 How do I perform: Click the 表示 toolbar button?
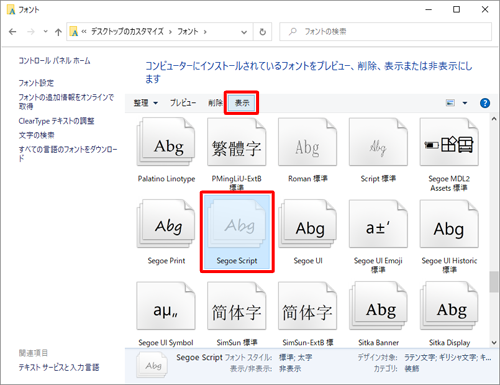242,103
